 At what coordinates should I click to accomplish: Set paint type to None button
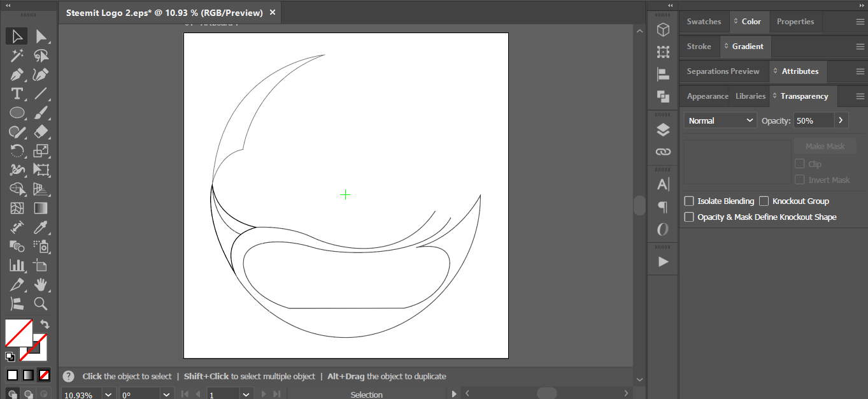(x=45, y=375)
